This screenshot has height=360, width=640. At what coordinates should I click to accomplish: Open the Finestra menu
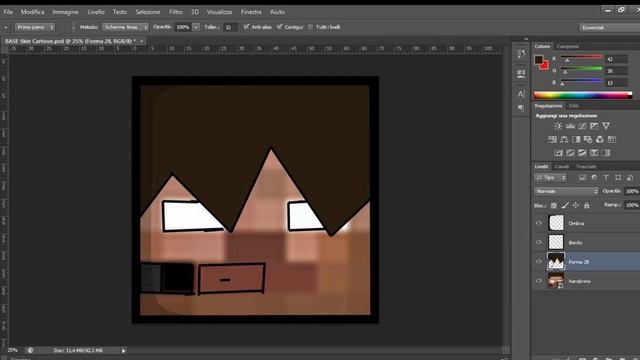(251, 12)
